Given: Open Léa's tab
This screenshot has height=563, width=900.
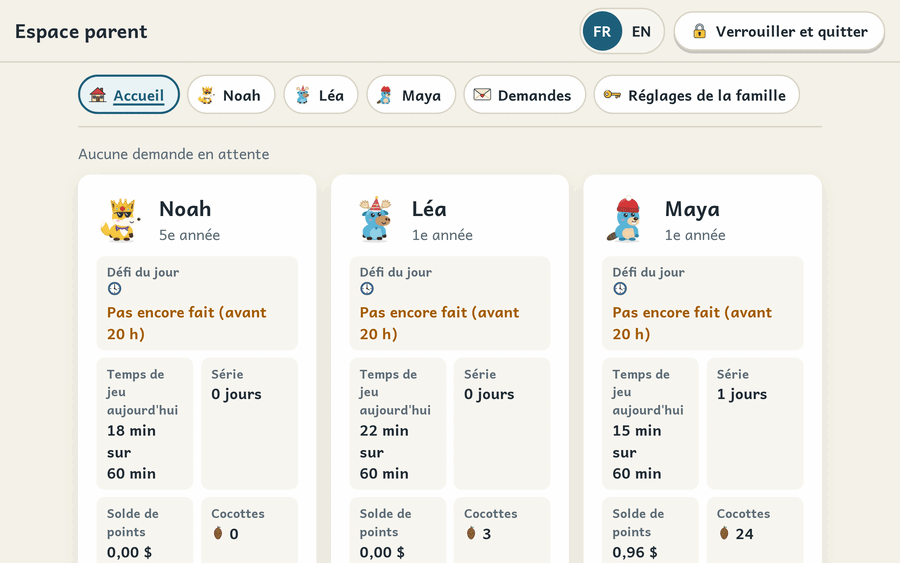Looking at the screenshot, I should [x=321, y=95].
